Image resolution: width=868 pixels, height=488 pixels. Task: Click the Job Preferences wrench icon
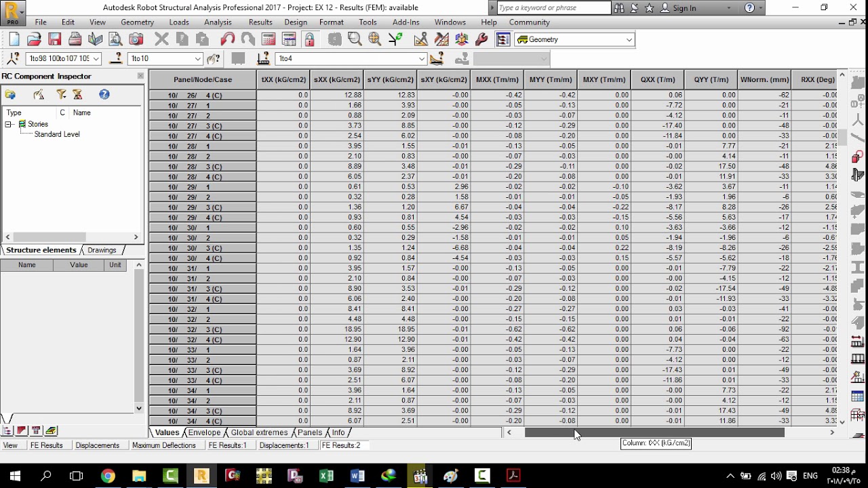(482, 39)
